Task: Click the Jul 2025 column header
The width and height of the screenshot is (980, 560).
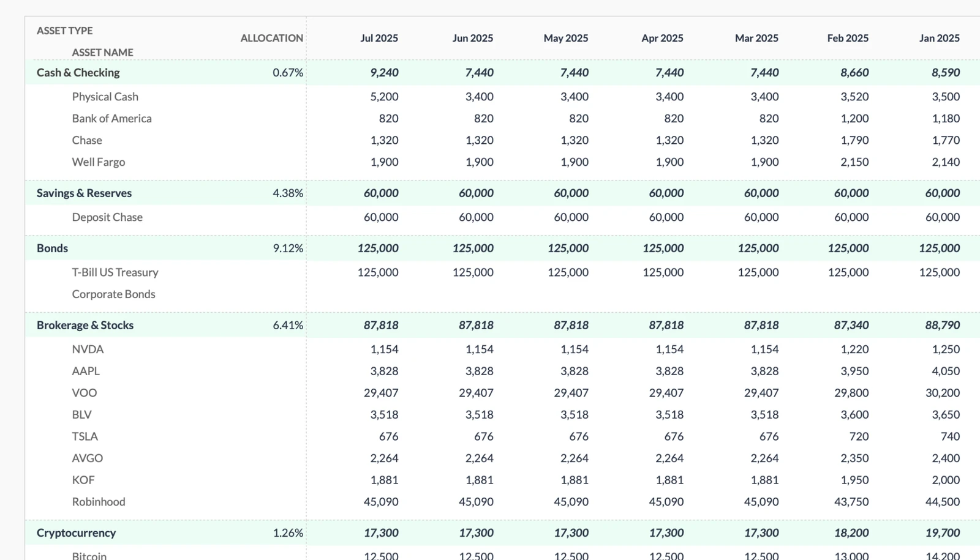Action: click(x=379, y=38)
